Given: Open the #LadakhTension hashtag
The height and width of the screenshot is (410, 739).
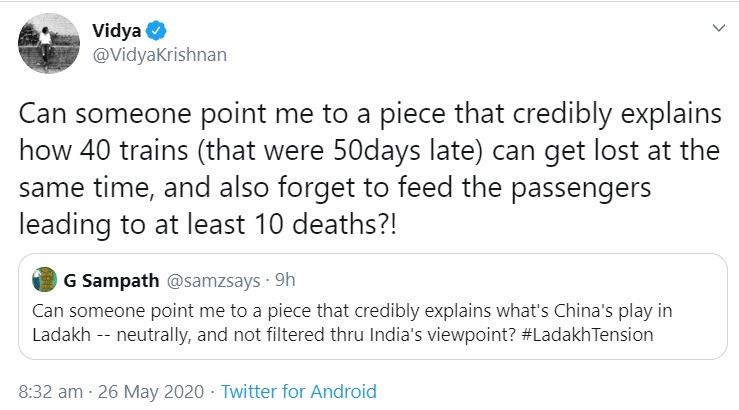Looking at the screenshot, I should [x=580, y=335].
